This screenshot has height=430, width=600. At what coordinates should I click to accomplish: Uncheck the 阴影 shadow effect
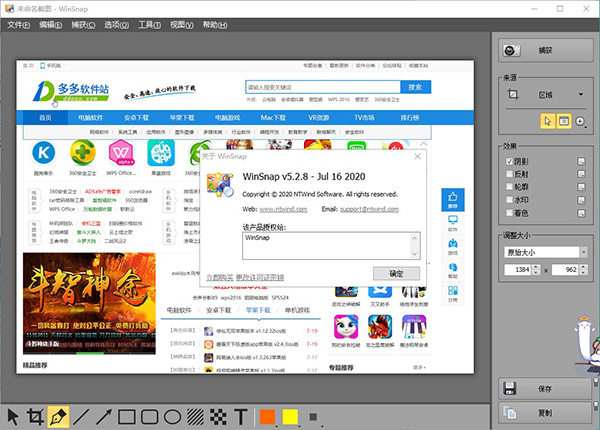509,161
